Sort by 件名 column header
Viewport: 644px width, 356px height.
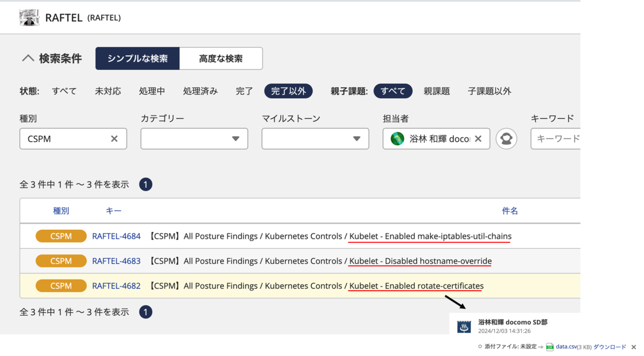point(510,211)
